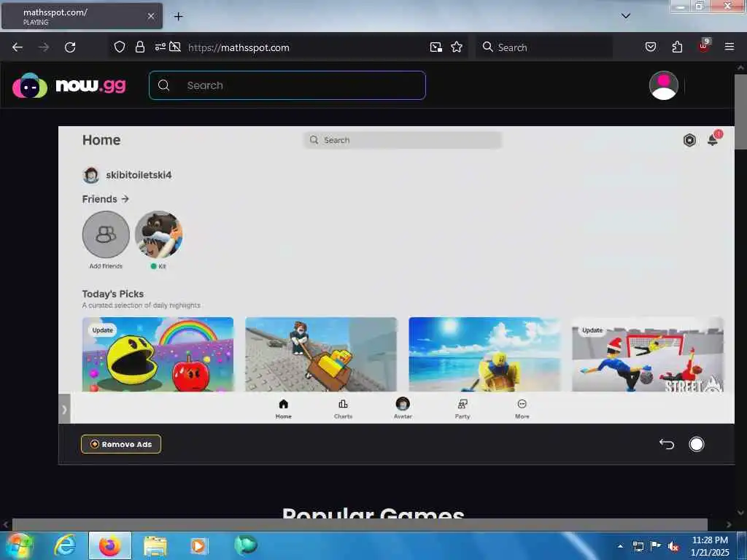Open friend Kit's avatar
Image resolution: width=747 pixels, height=560 pixels.
158,235
